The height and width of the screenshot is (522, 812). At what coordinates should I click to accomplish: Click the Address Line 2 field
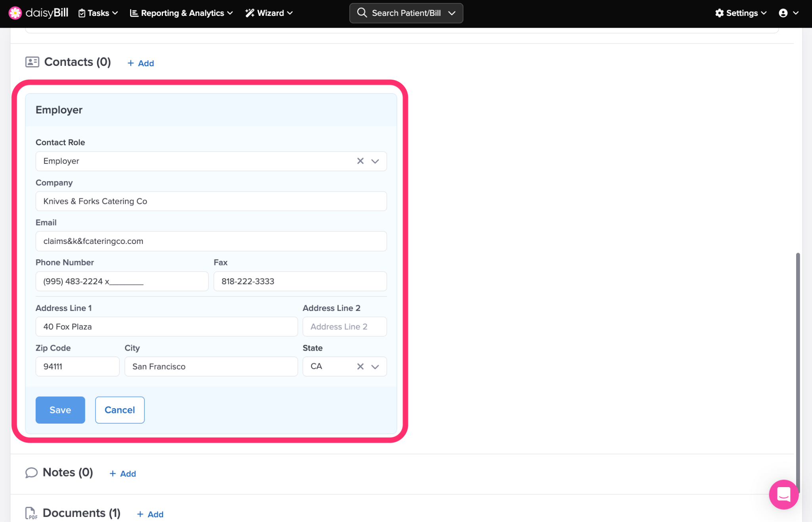click(344, 326)
